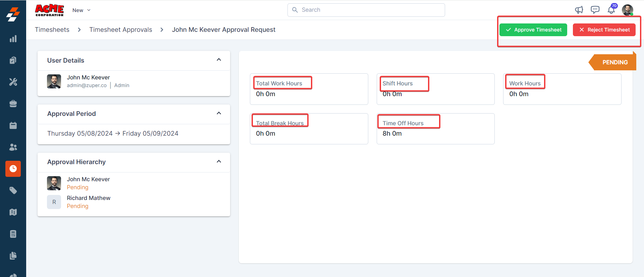
Task: Open the New dropdown menu
Action: 82,10
